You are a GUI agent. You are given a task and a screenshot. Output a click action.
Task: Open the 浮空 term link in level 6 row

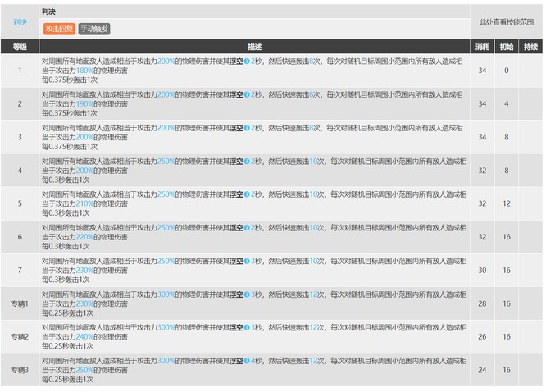pyautogui.click(x=235, y=228)
